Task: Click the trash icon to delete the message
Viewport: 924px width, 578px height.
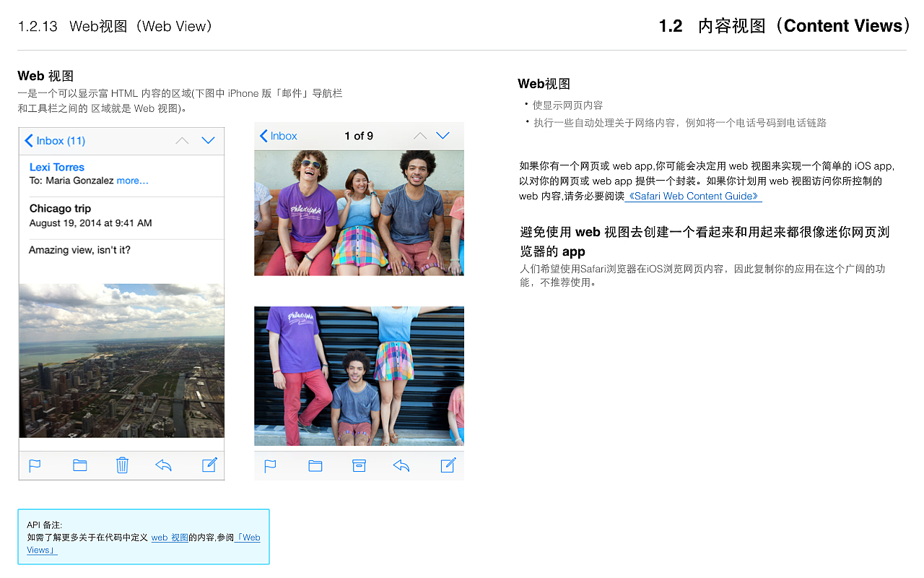Action: (122, 465)
